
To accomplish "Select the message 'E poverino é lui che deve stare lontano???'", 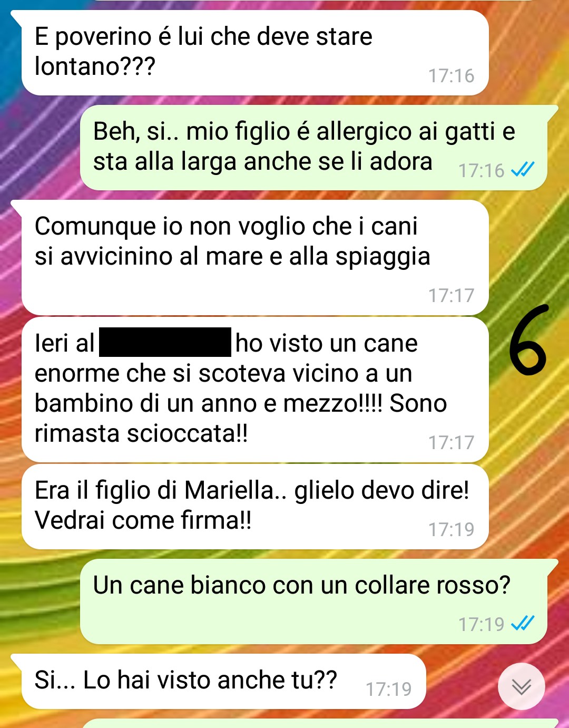I will tap(255, 53).
